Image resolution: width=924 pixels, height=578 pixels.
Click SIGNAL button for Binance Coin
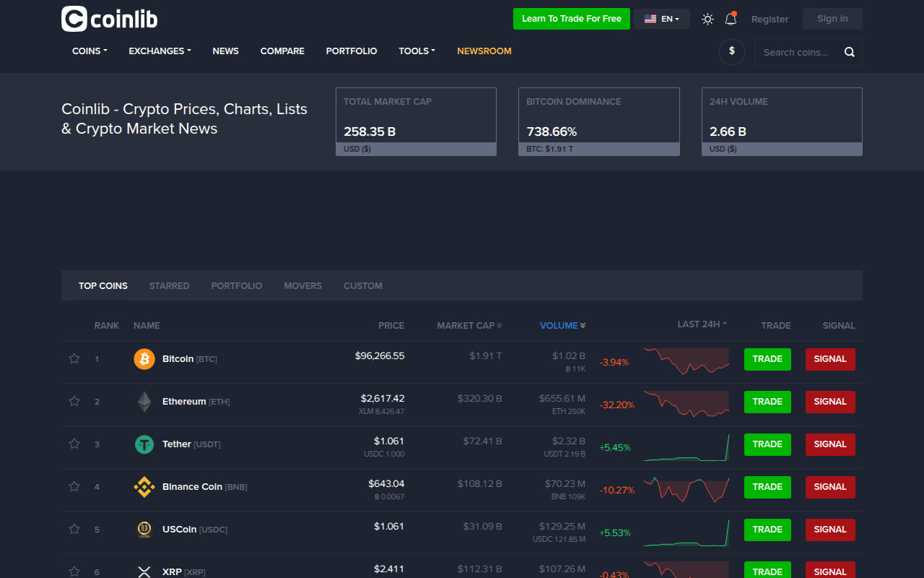[x=830, y=487]
